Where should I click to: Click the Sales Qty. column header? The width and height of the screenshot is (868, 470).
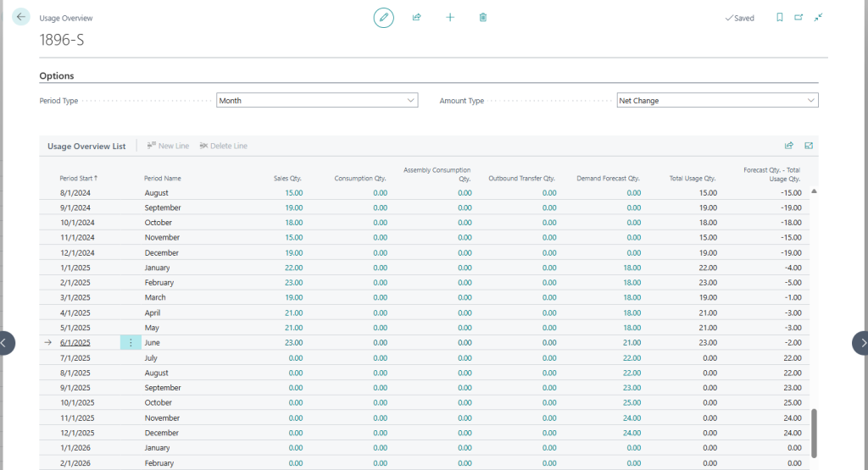[287, 179]
